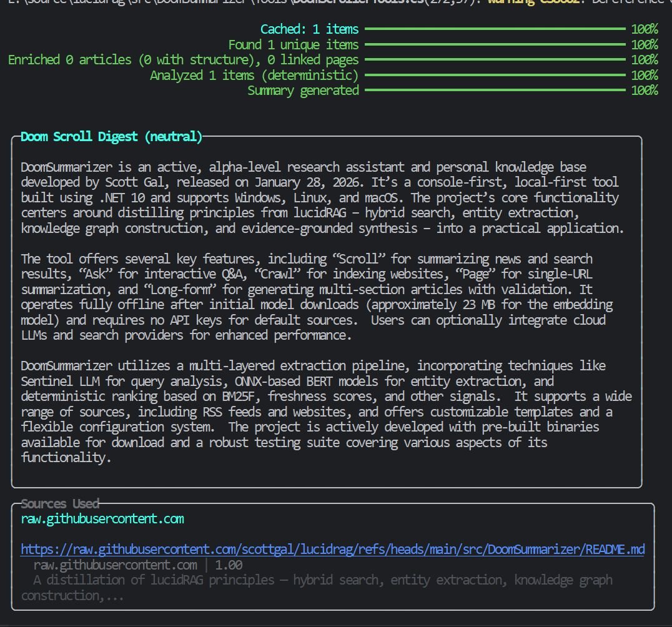Click the cyan 'raw.githubusercontent.com' source heading
This screenshot has width=672, height=627.
click(102, 519)
